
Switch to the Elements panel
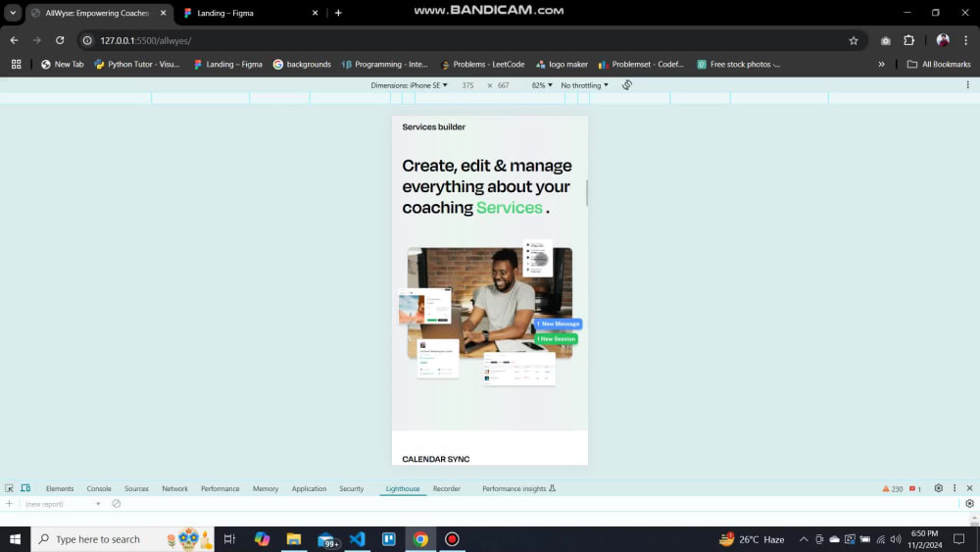60,489
